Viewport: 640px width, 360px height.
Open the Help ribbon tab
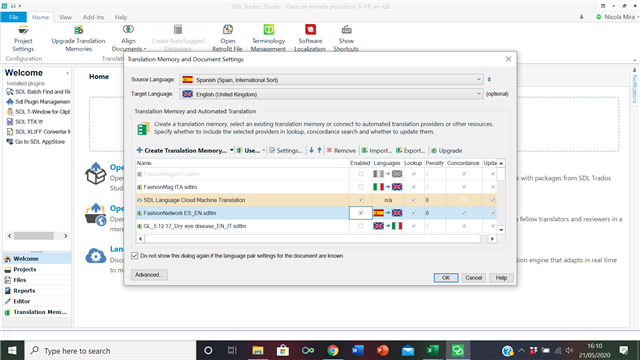coord(121,17)
